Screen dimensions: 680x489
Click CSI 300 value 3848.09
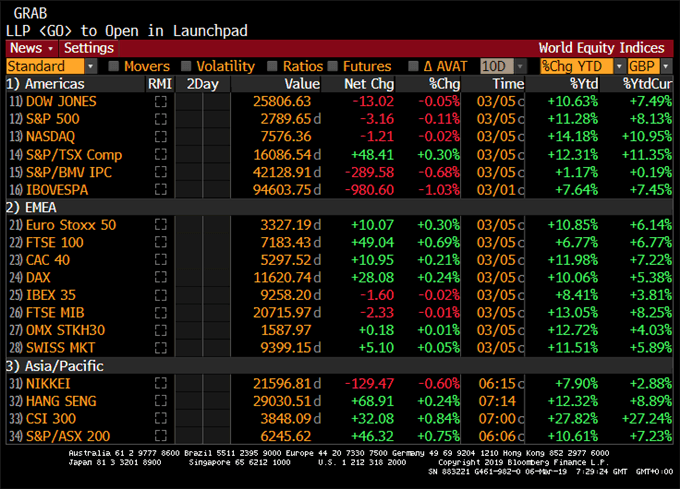point(286,418)
